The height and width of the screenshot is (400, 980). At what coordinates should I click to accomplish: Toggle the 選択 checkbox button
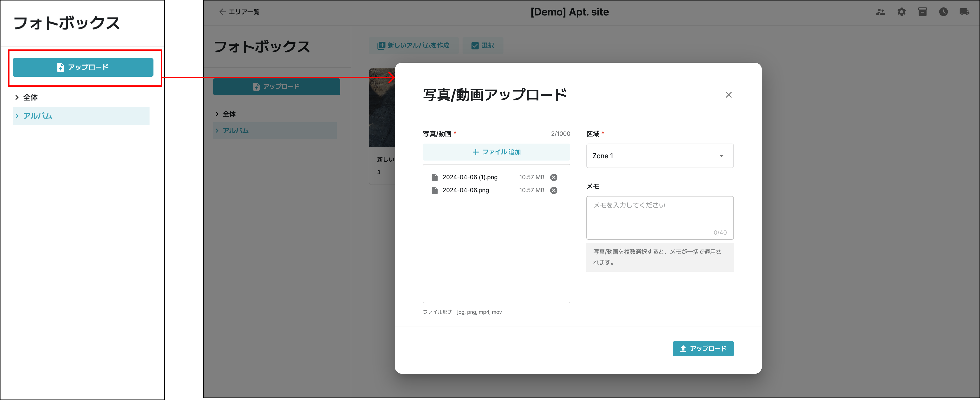click(483, 46)
